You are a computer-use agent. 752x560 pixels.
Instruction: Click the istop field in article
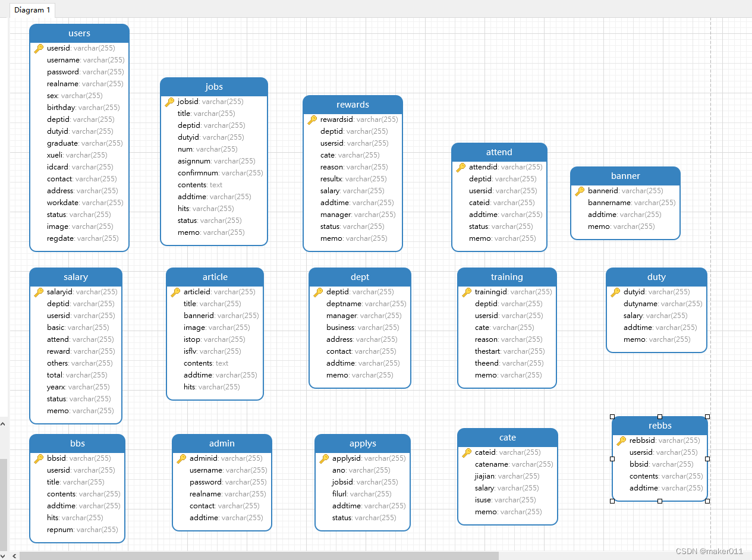click(x=215, y=339)
